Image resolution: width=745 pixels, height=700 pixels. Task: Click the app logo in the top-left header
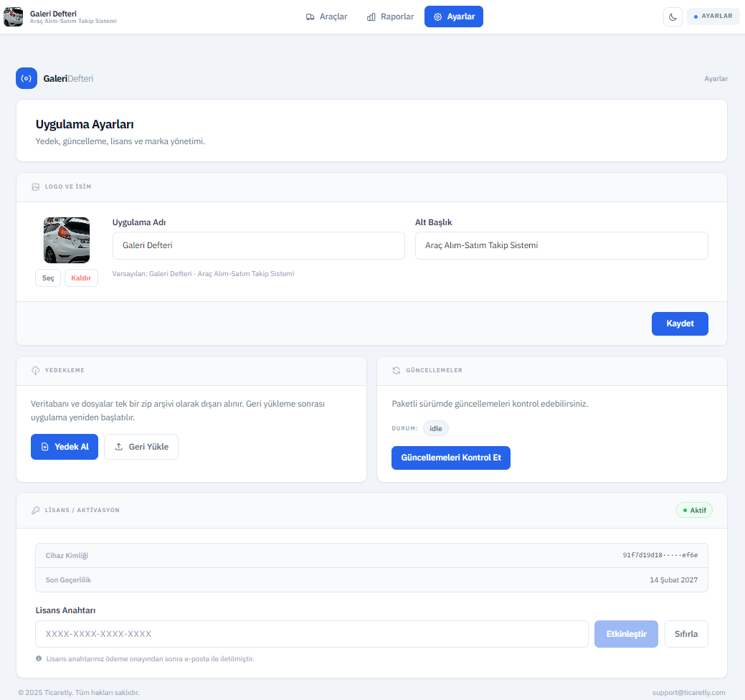(14, 16)
